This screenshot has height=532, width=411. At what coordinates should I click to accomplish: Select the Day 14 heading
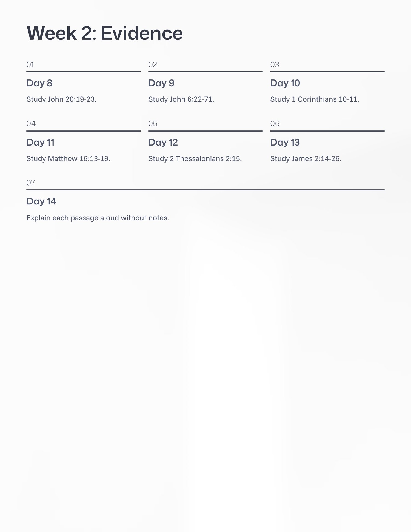coord(41,201)
